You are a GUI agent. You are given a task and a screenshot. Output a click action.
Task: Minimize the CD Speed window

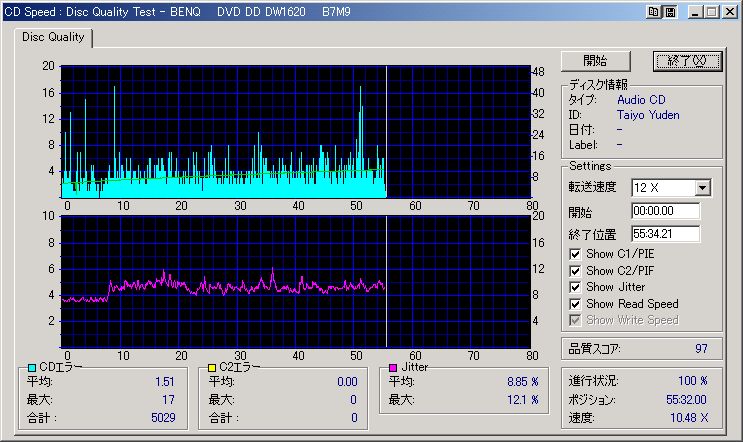click(x=693, y=12)
